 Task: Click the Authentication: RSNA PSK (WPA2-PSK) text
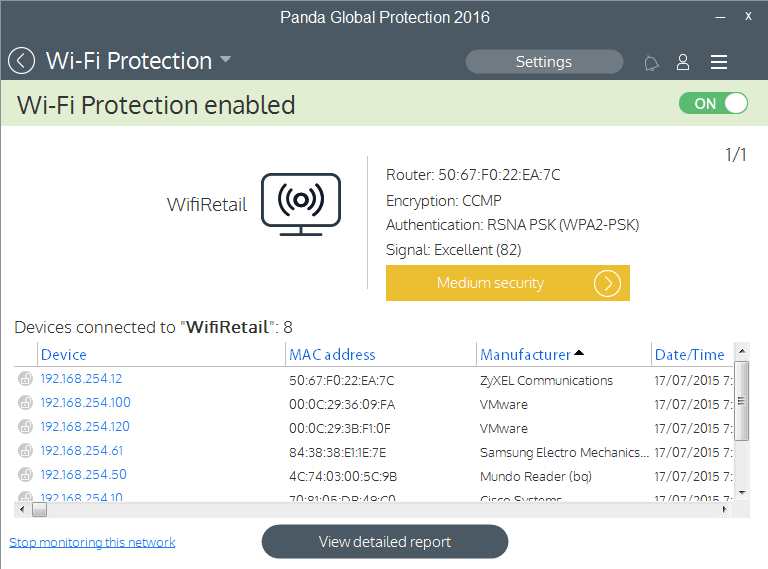(x=513, y=225)
